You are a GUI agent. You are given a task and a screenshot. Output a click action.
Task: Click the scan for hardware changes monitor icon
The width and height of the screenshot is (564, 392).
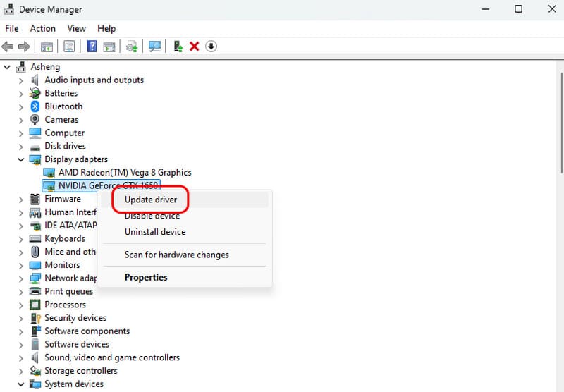tap(154, 47)
